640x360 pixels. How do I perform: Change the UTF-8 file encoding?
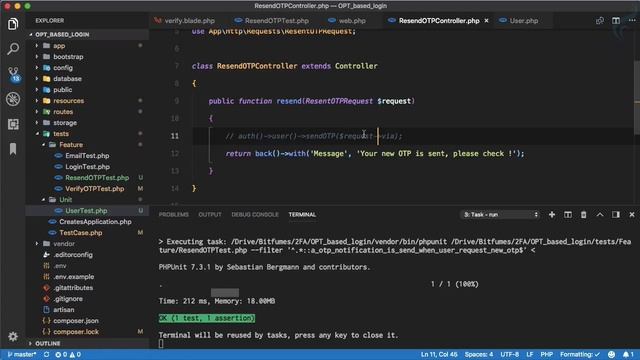click(x=509, y=355)
